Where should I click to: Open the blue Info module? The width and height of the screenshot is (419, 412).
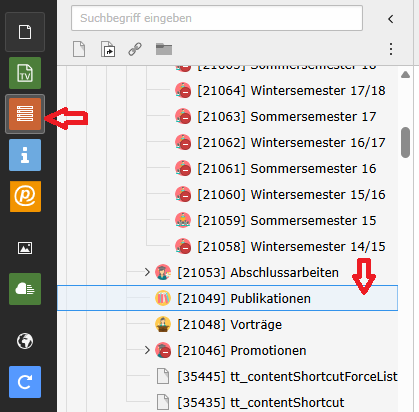pos(25,155)
